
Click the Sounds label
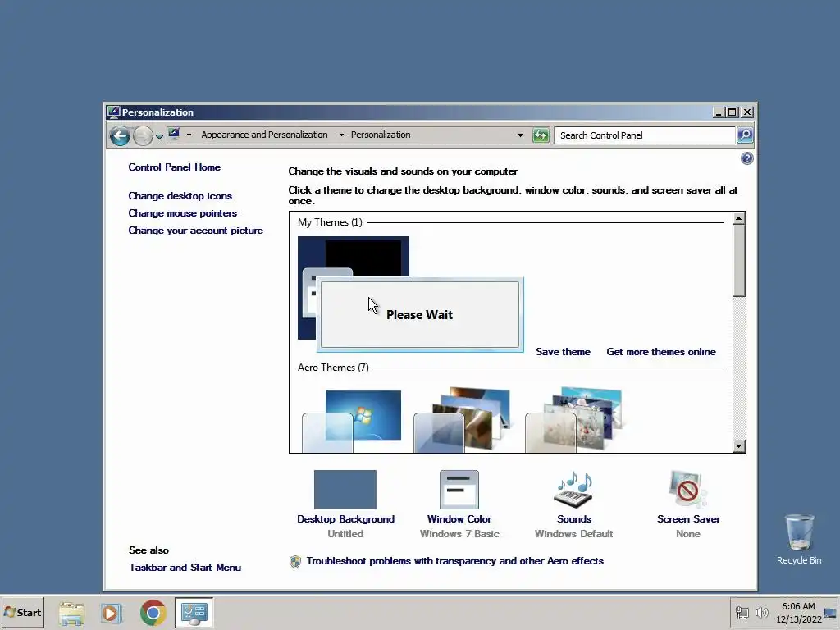pos(573,519)
